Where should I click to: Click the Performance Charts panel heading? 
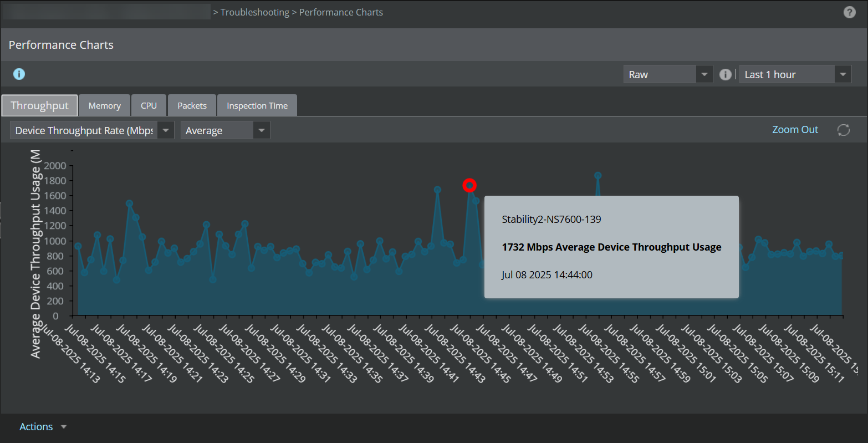click(x=61, y=45)
